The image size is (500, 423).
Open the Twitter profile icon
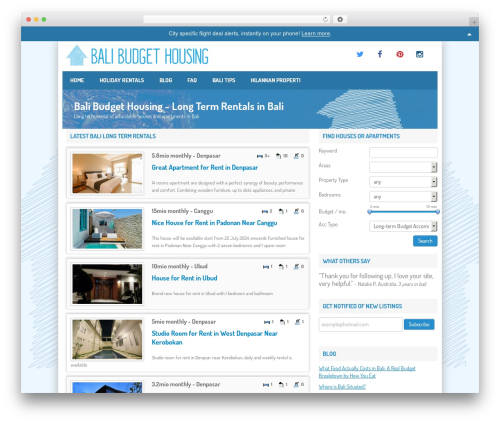360,54
